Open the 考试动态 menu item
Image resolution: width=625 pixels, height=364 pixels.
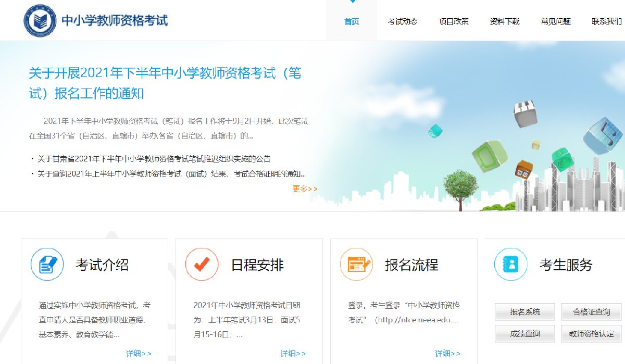pos(403,21)
